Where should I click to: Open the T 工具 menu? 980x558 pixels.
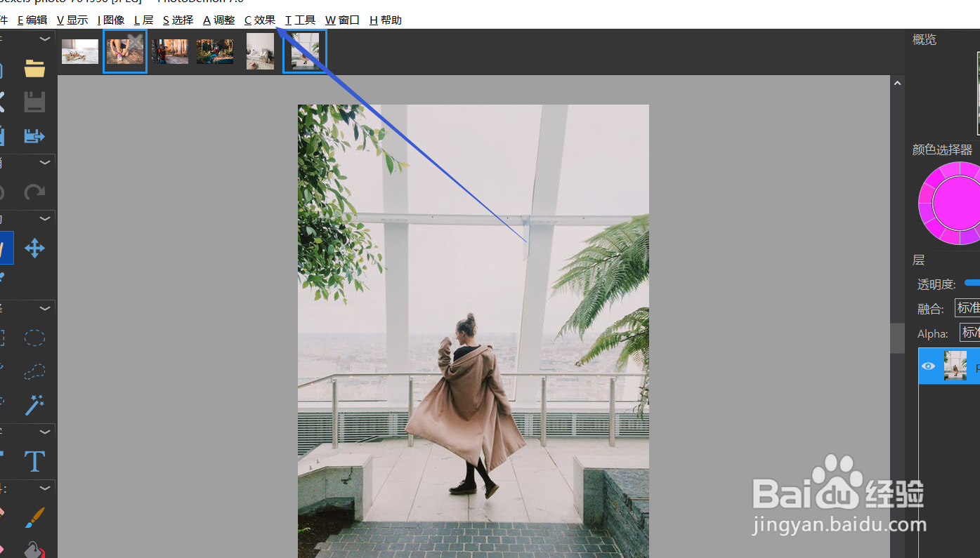click(300, 20)
